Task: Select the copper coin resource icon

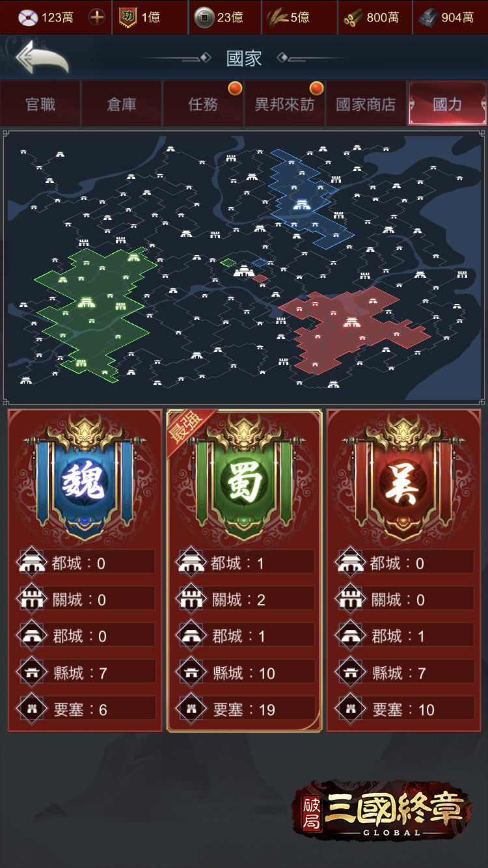Action: [x=204, y=18]
